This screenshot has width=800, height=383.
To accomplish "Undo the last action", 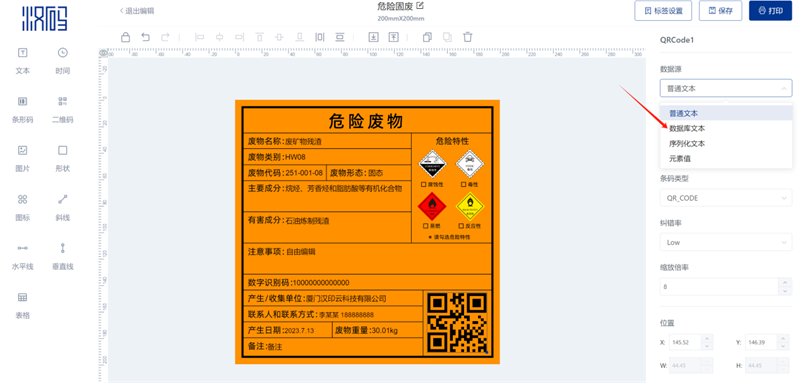I will (x=145, y=37).
